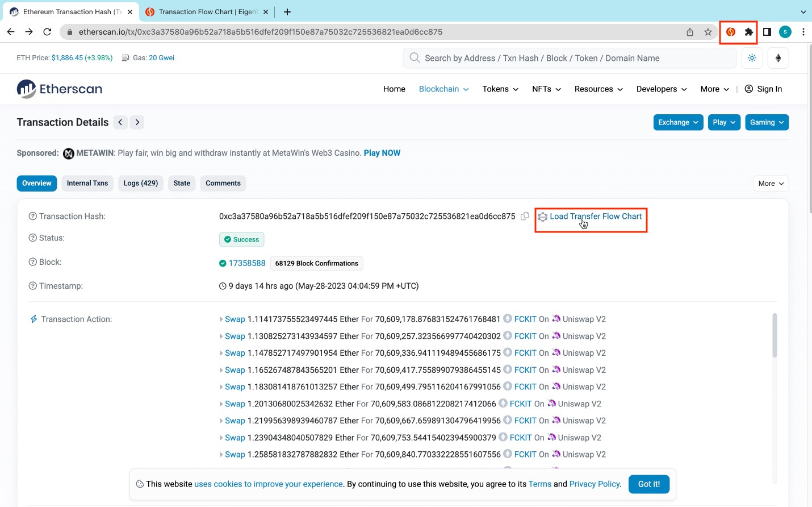Open the Blockchain dropdown menu

pos(444,89)
